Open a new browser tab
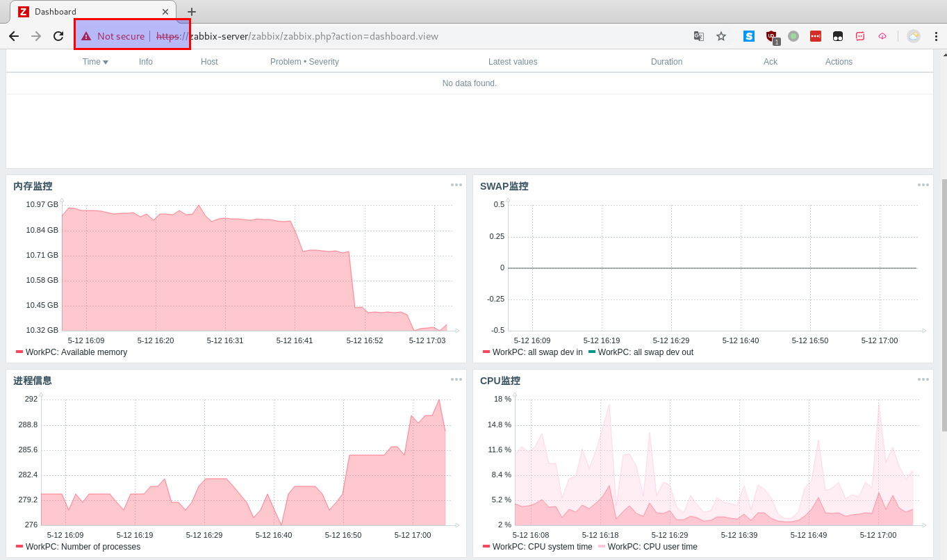Screen dimensions: 947x560 pos(192,12)
